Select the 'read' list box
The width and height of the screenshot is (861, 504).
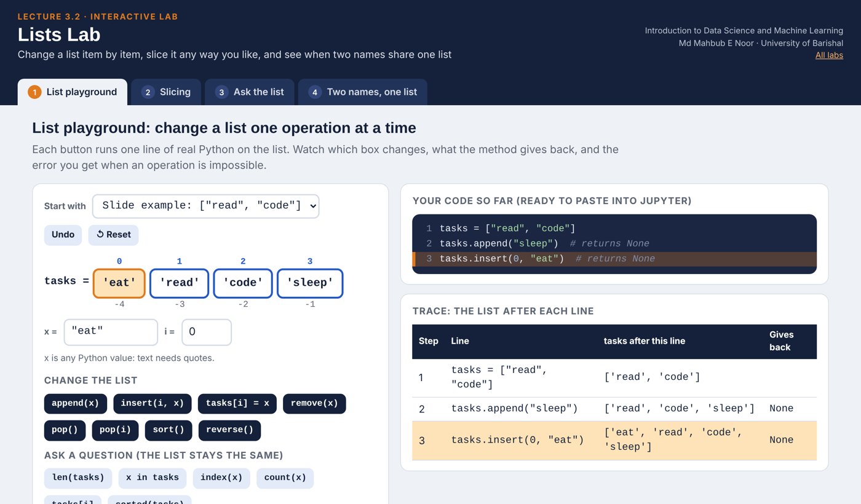(180, 283)
